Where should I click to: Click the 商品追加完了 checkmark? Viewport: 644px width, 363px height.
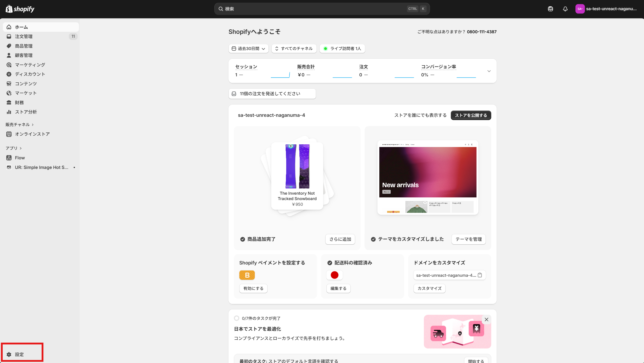click(x=243, y=239)
